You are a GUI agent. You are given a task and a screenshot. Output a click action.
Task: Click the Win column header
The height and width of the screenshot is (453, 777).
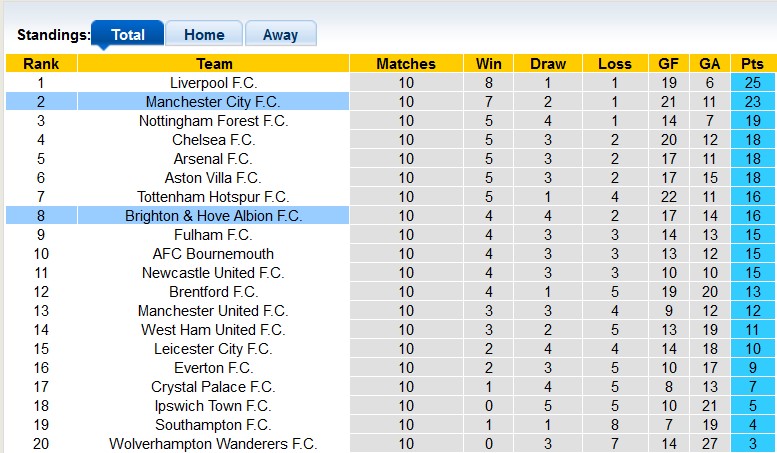coord(489,63)
